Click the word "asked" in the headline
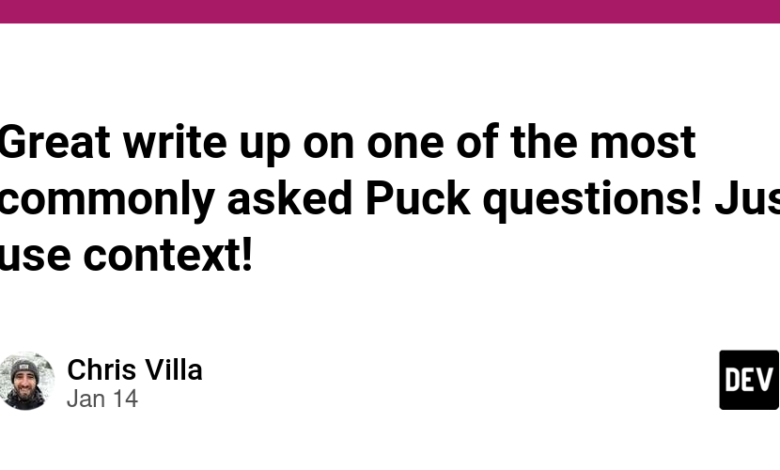Viewport: 780px width, 470px height. [x=290, y=199]
